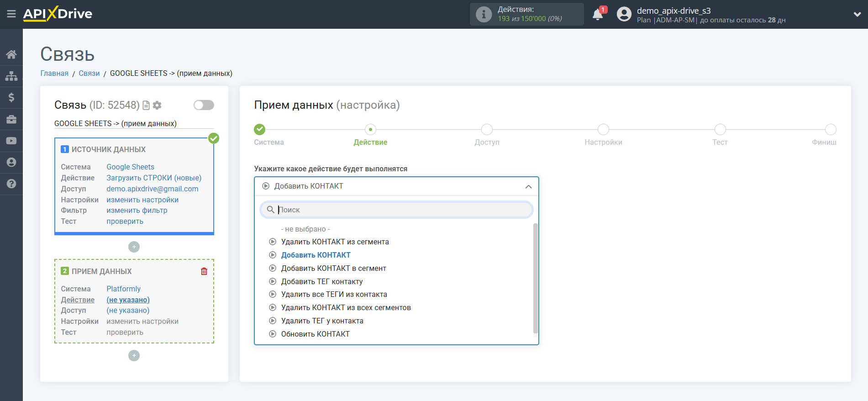
Task: Click the ApiX-Drive logo
Action: 58,14
